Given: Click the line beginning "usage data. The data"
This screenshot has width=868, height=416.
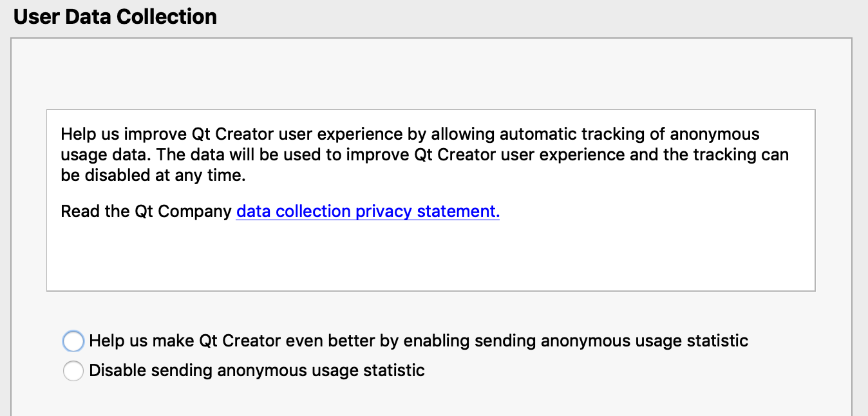Looking at the screenshot, I should [424, 155].
